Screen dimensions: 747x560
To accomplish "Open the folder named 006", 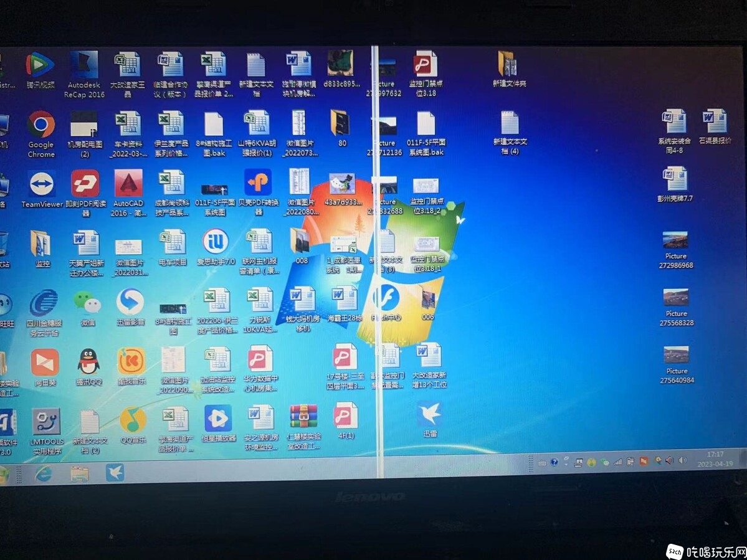I will pyautogui.click(x=428, y=302).
